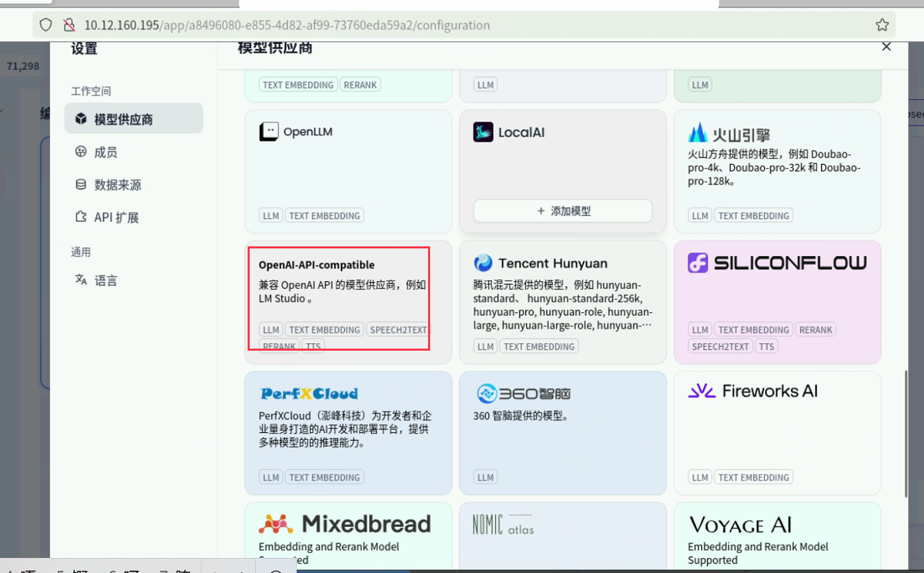The width and height of the screenshot is (924, 573).
Task: Click TEXT EMBEDDING tag on PerfXCloud card
Action: coord(324,477)
